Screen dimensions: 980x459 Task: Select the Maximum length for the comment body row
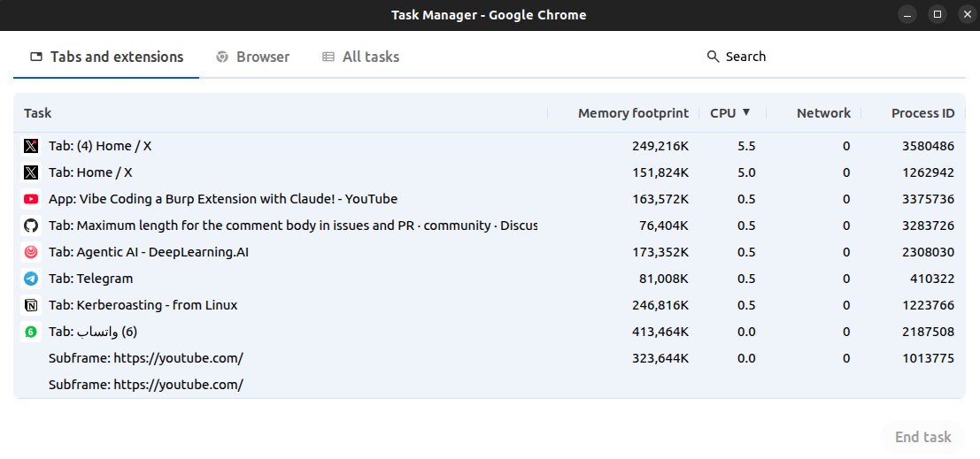tap(490, 226)
